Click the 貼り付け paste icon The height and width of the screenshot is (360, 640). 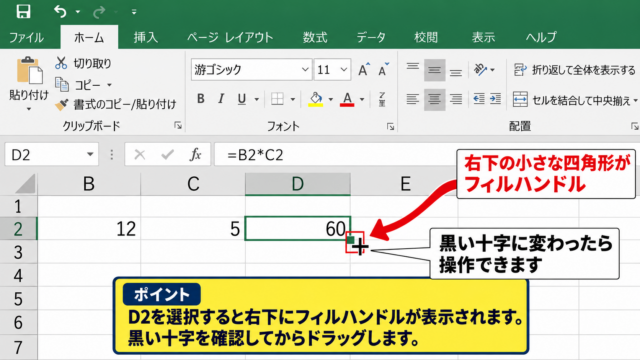[x=29, y=70]
